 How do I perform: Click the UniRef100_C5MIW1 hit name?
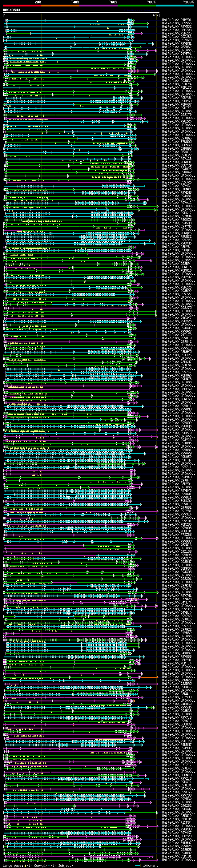pyautogui.click(x=176, y=856)
